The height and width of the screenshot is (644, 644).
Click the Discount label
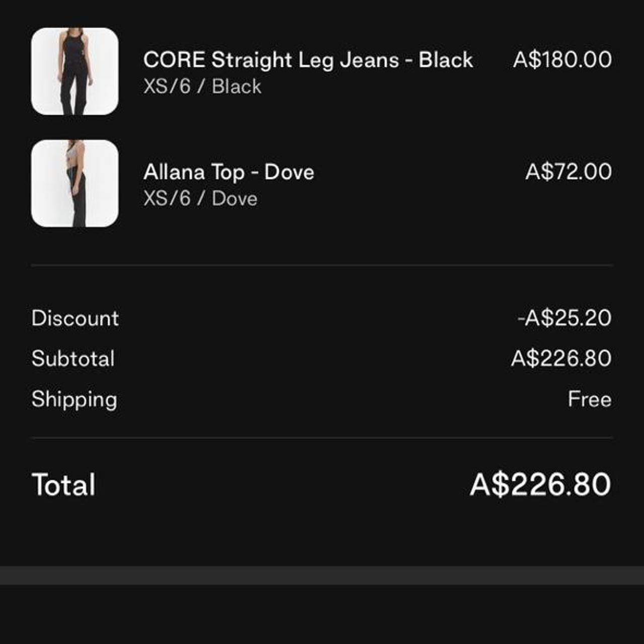(75, 318)
